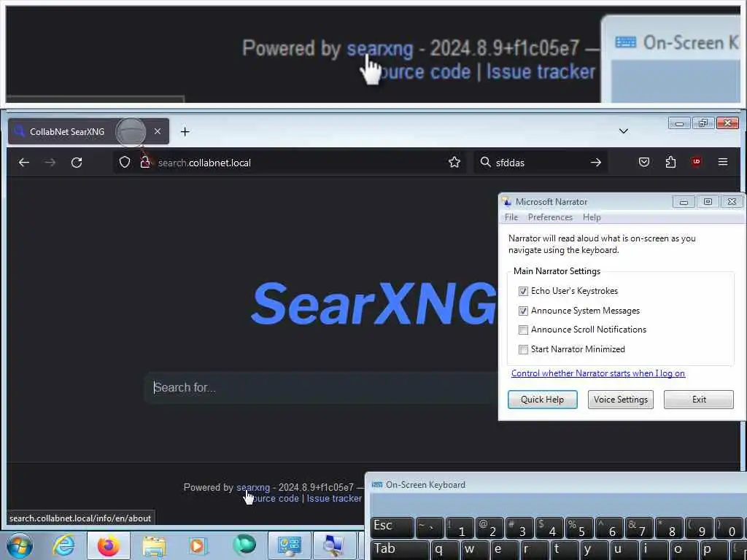747x560 pixels.
Task: Click the search magnifier icon in search box
Action: 485,163
